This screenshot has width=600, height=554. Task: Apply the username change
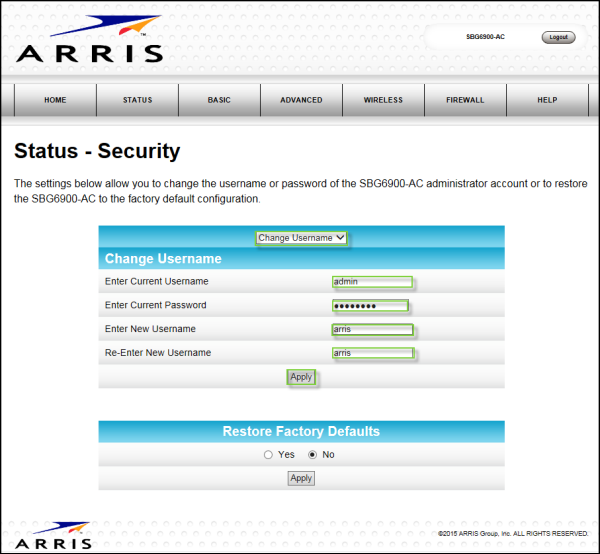[x=301, y=377]
